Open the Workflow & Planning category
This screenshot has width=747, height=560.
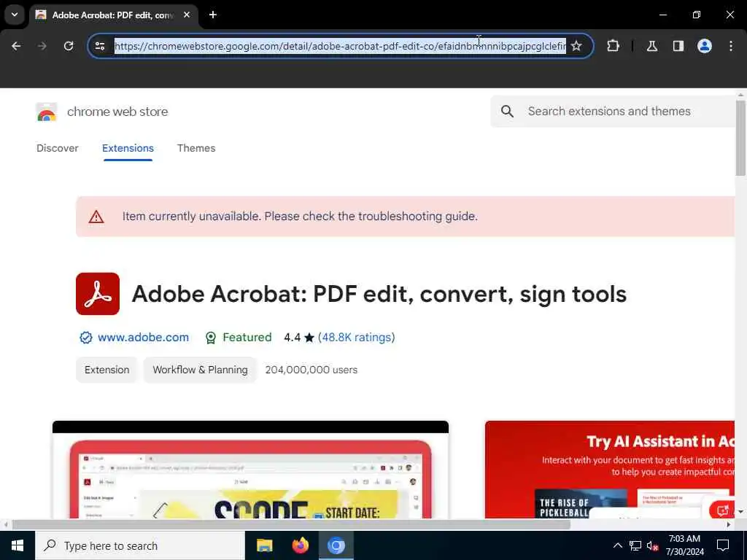click(x=200, y=370)
